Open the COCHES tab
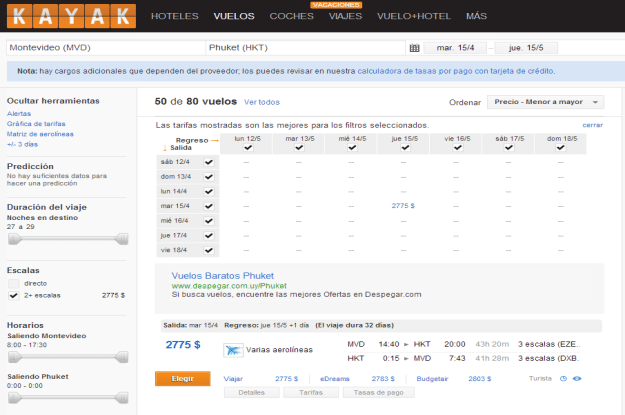 pos(291,16)
